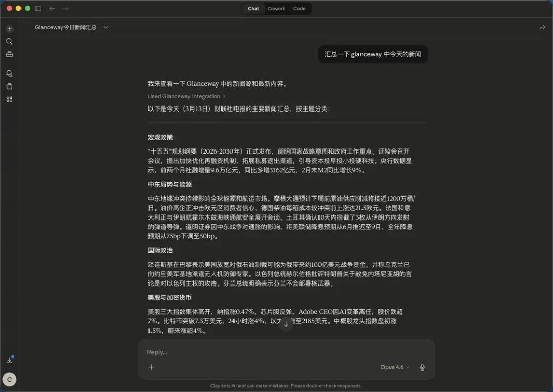
Task: Open projects icon in sidebar
Action: click(10, 86)
